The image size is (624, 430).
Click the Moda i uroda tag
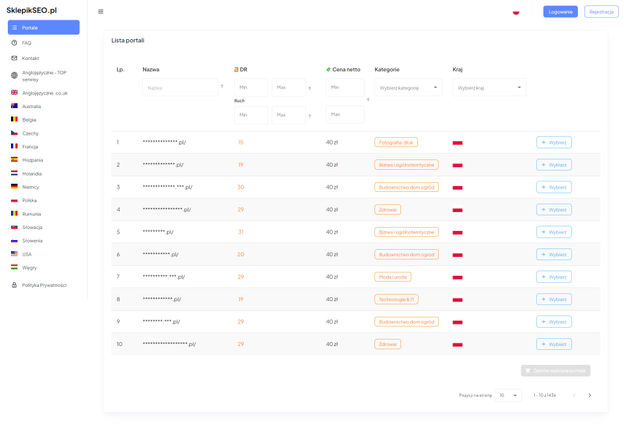click(393, 277)
